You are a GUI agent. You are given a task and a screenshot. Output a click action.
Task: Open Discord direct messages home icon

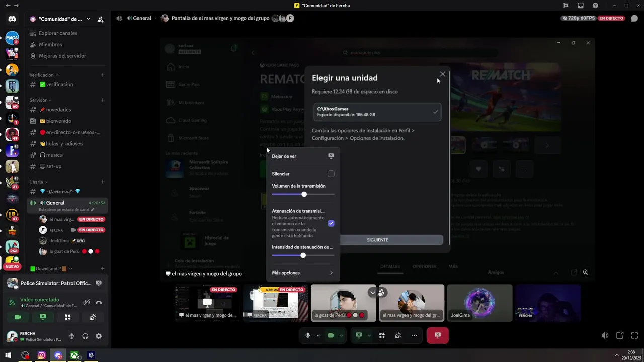pos(12,19)
